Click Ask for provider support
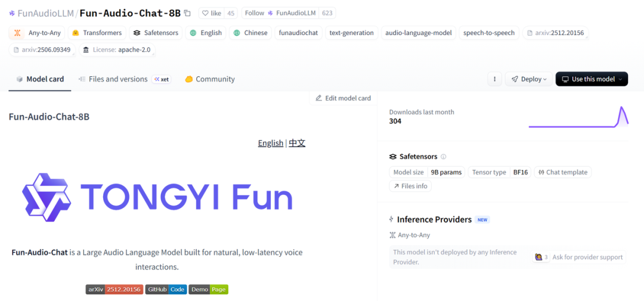This screenshot has height=301, width=644. pos(587,257)
